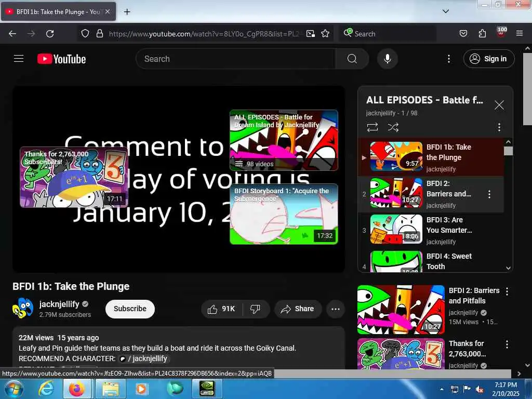The width and height of the screenshot is (532, 399).
Task: Open the tracking protection shield icon
Action: 85,34
